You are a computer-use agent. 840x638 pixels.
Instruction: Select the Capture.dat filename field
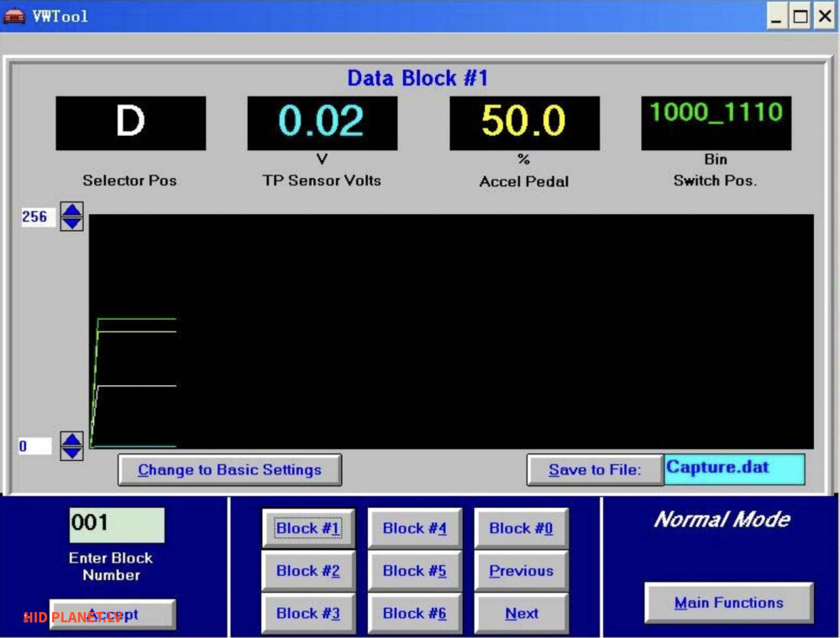pos(734,469)
